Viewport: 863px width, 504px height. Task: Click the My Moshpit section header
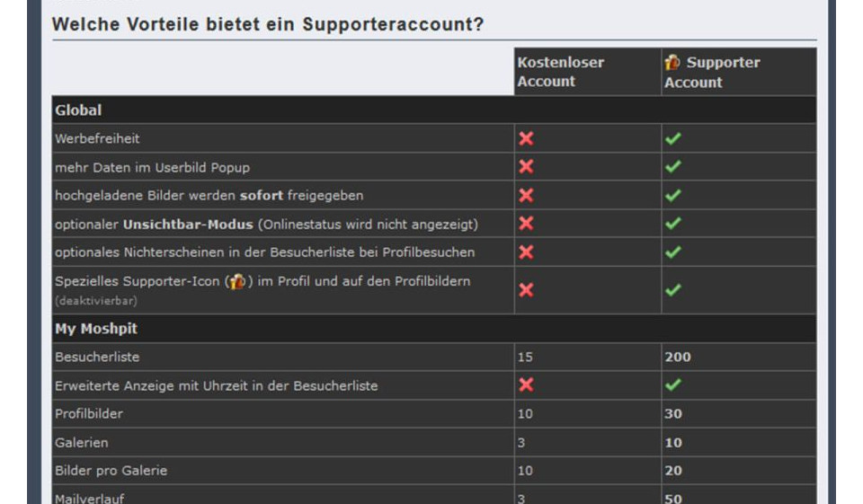(x=96, y=329)
